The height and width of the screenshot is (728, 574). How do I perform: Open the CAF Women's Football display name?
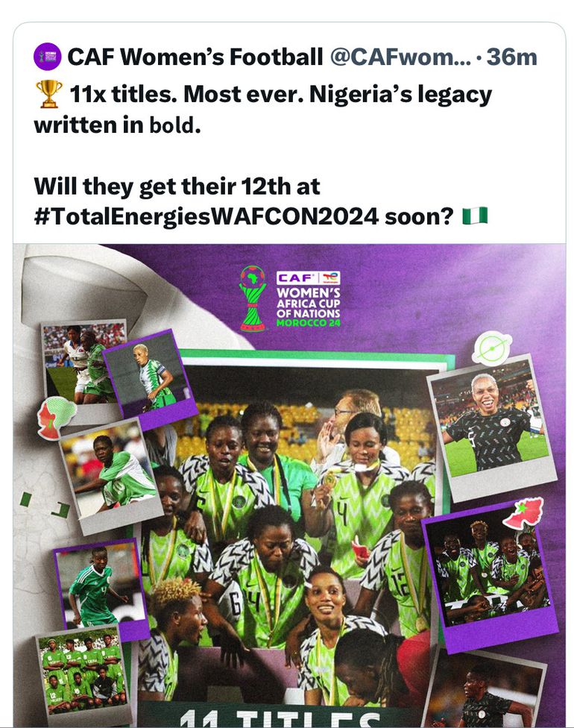(195, 57)
